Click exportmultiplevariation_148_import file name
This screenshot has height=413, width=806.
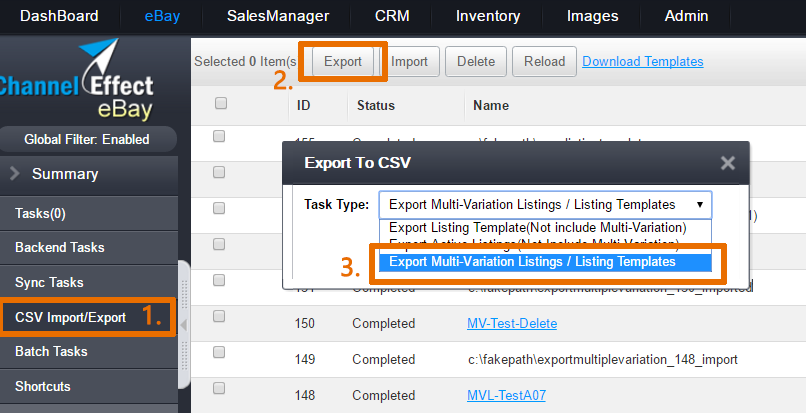(x=603, y=360)
